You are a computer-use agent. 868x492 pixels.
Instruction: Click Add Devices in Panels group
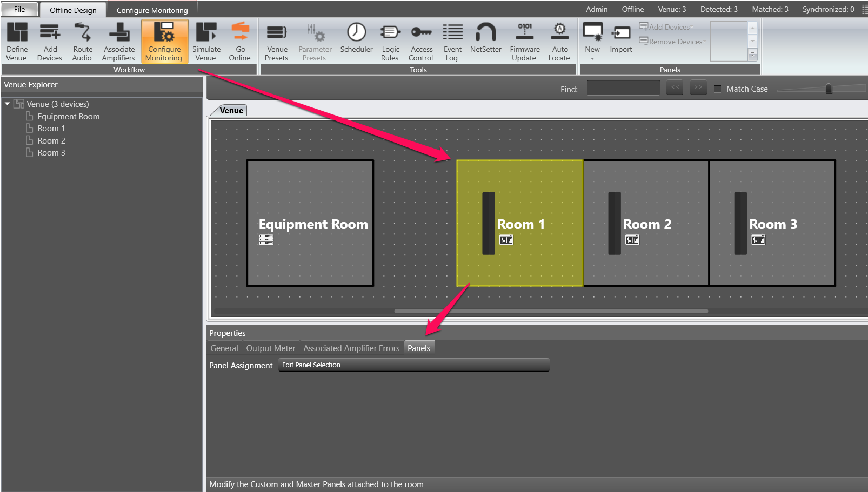point(666,27)
